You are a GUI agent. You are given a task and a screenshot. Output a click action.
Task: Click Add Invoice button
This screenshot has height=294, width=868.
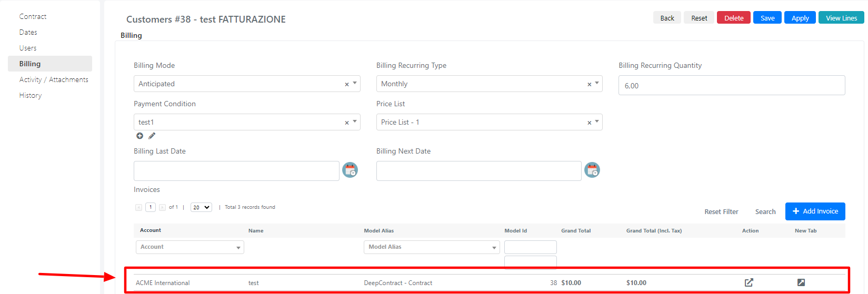[815, 211]
